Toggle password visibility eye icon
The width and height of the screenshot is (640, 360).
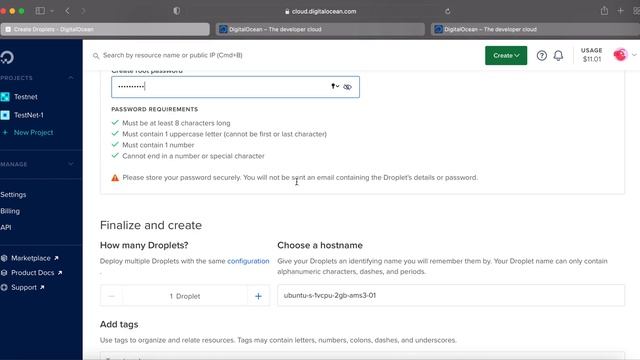[x=347, y=87]
